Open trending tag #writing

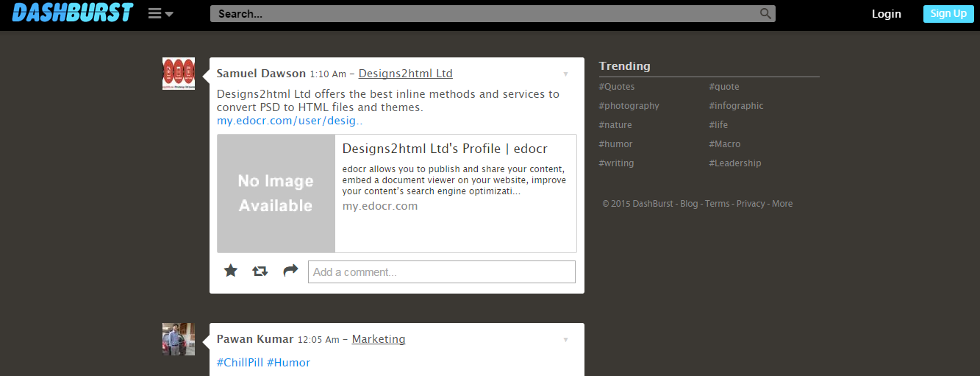point(616,163)
